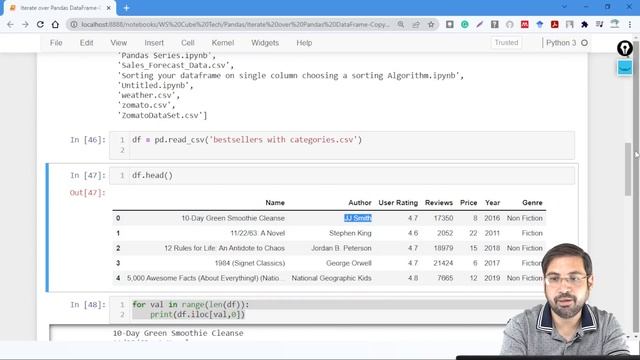Open the green Grammarly extension icon

point(464,24)
